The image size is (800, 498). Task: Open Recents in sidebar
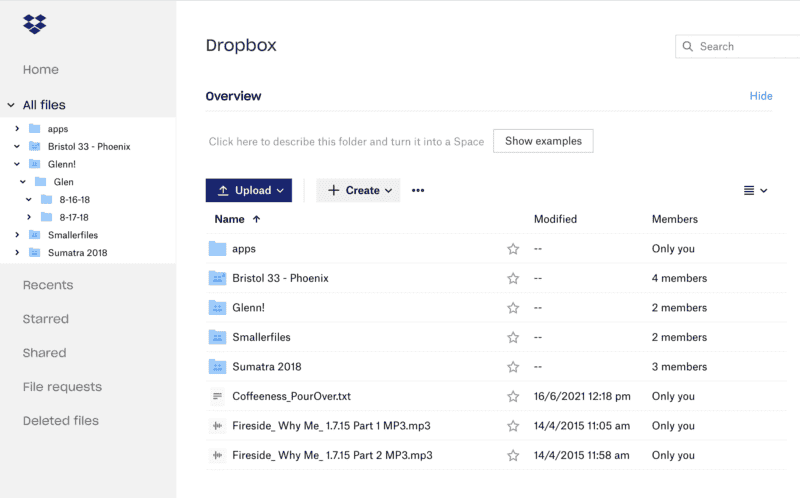point(48,285)
